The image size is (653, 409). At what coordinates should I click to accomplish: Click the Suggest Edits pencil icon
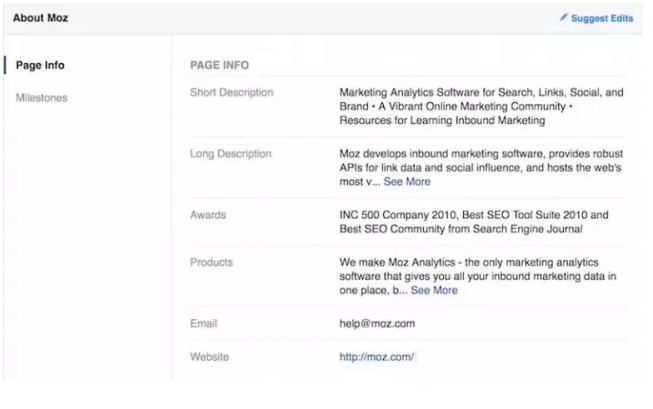point(563,18)
